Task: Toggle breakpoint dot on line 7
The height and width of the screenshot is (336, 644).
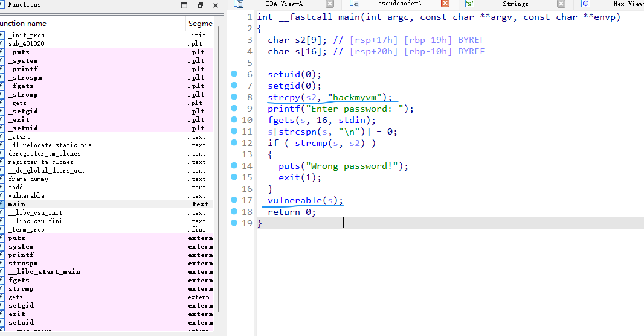Action: coord(234,85)
